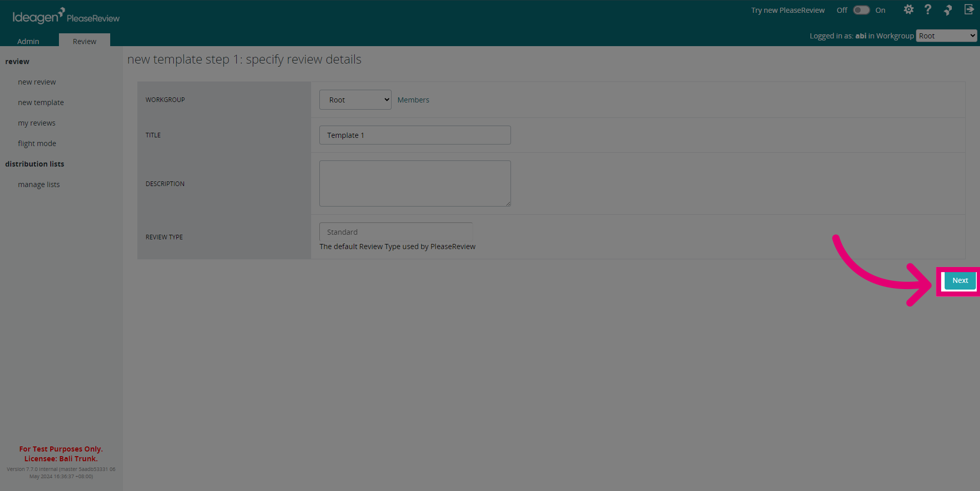Open new review in sidebar

[x=37, y=82]
